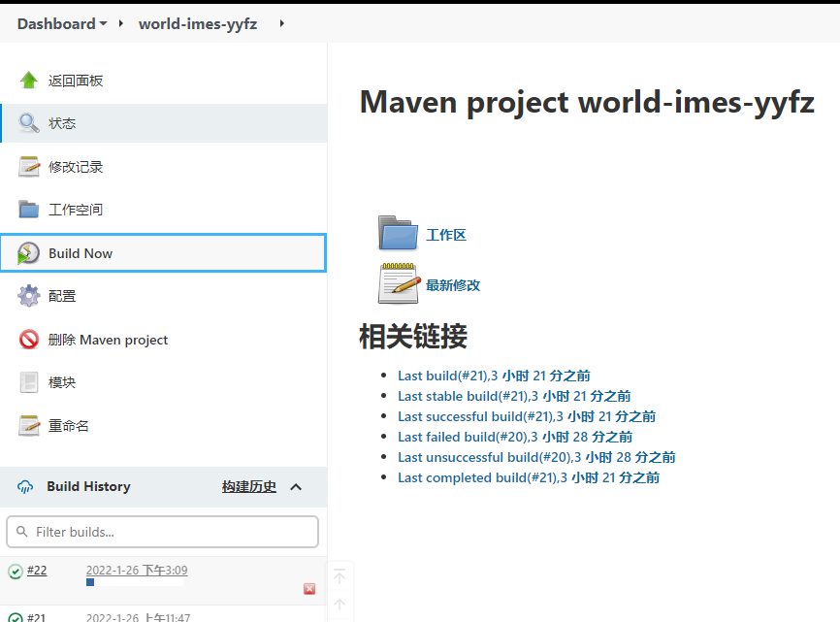Click the magnifier status icon
Image resolution: width=840 pixels, height=622 pixels.
(29, 123)
